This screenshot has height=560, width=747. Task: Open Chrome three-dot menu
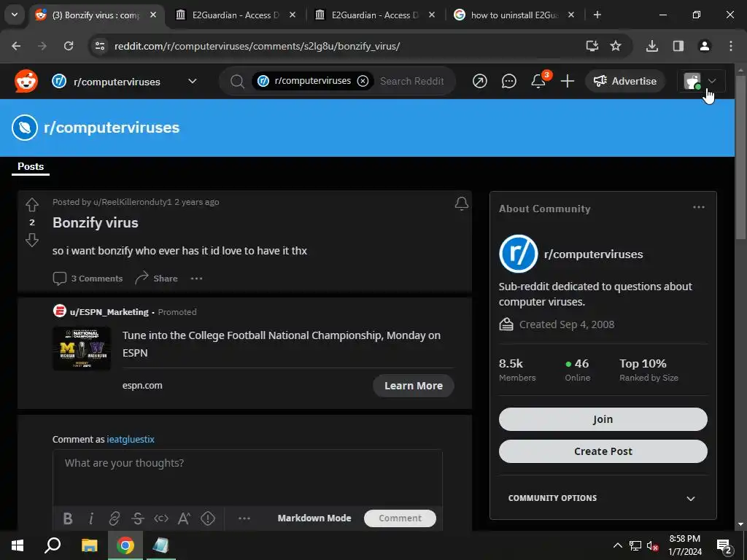[x=730, y=46]
